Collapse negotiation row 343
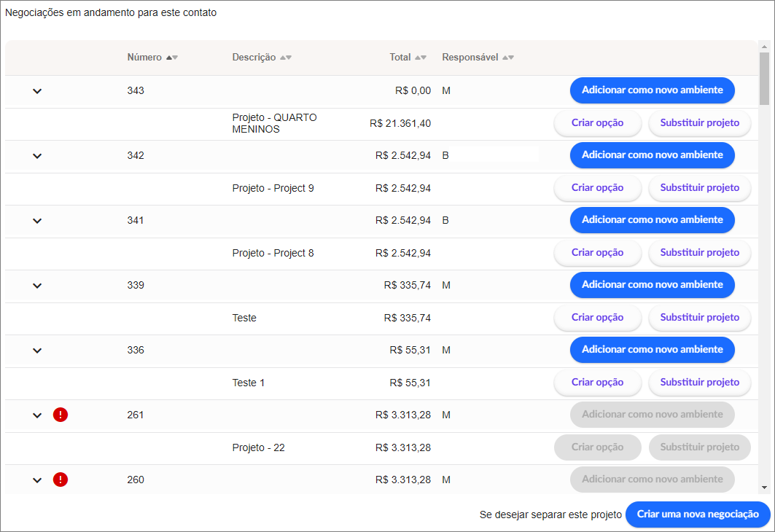This screenshot has width=775, height=532. coord(38,91)
